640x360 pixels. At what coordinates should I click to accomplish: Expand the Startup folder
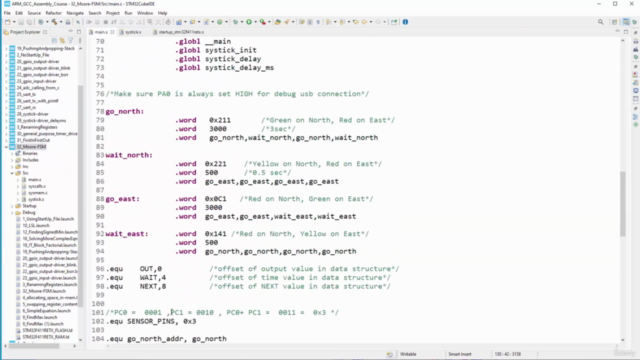(12, 206)
